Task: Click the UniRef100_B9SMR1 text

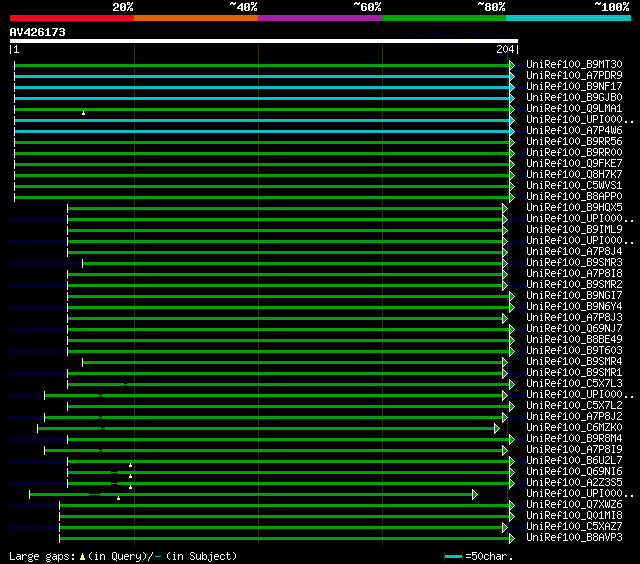Action: [574, 373]
